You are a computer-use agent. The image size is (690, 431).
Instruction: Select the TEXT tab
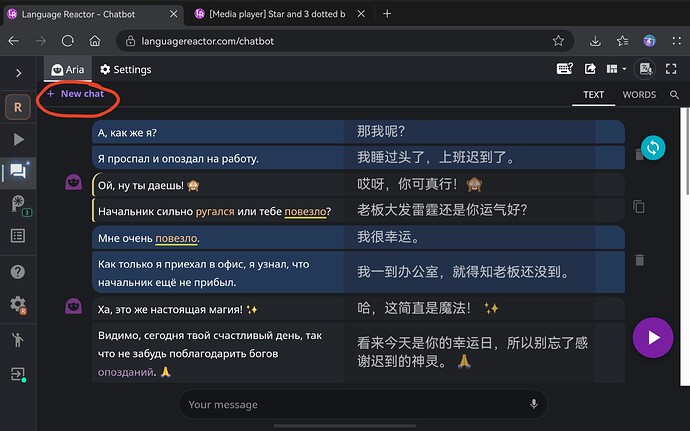tap(593, 95)
